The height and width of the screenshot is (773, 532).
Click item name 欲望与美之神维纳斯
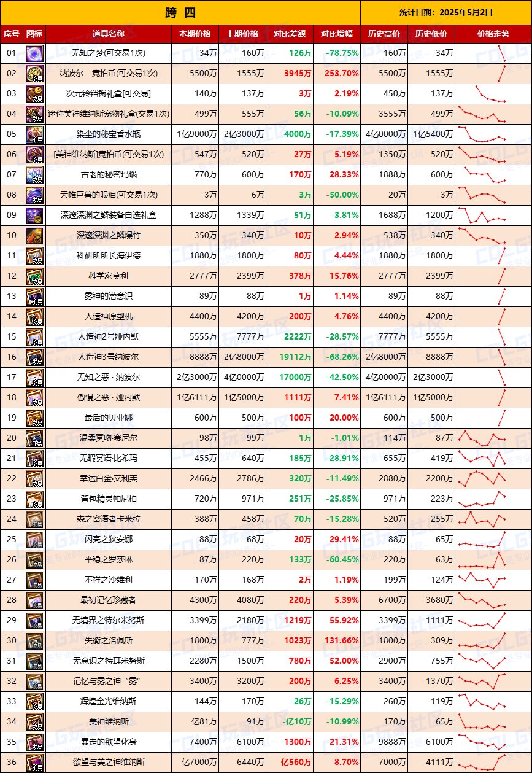point(109,762)
